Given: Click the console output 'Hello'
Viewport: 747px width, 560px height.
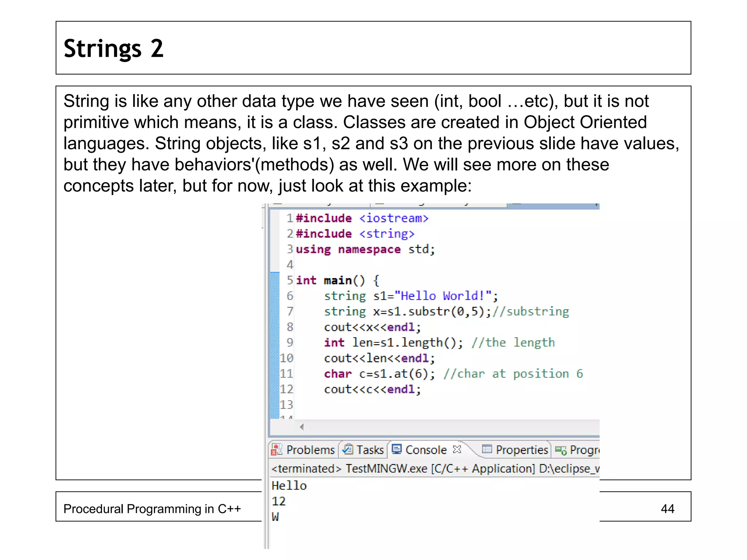Looking at the screenshot, I should tap(289, 486).
